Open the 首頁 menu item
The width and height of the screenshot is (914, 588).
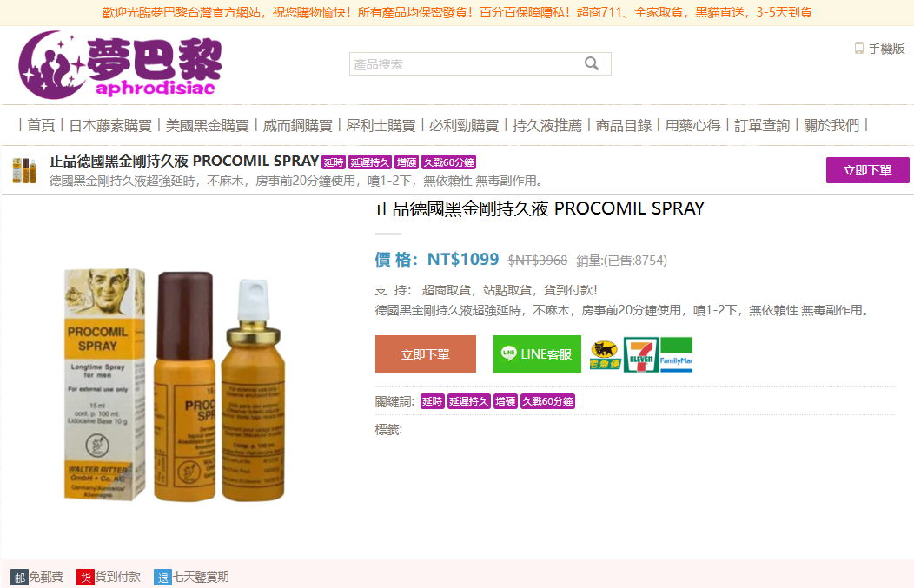point(41,125)
